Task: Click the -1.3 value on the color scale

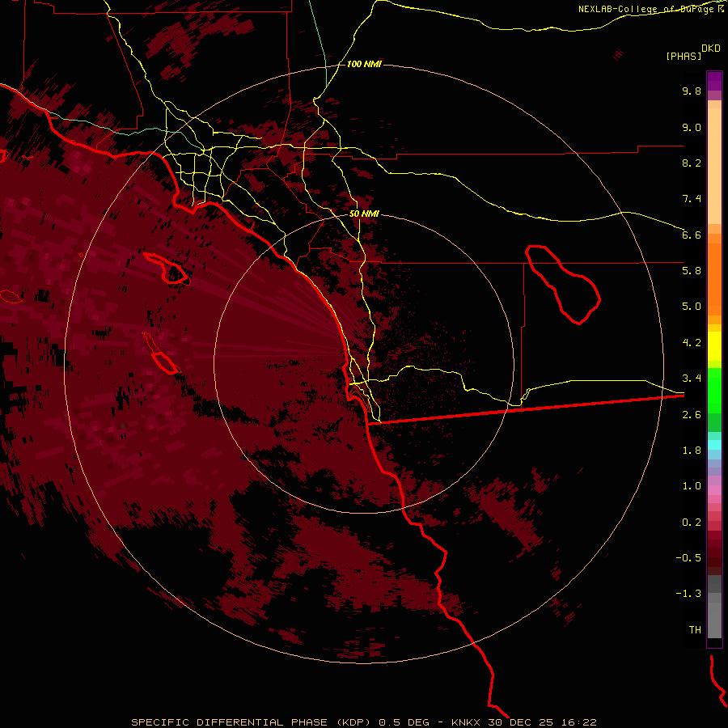Action: [x=688, y=594]
